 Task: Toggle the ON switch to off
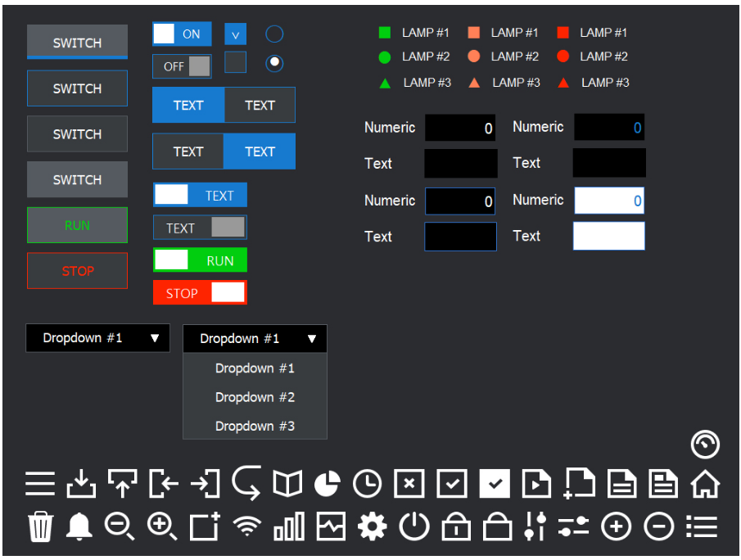click(181, 34)
